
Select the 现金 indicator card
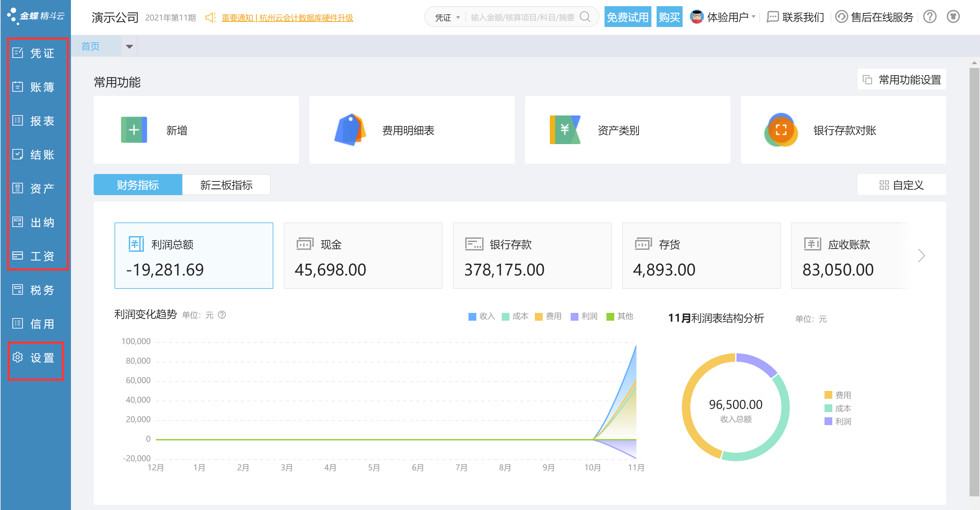[363, 256]
